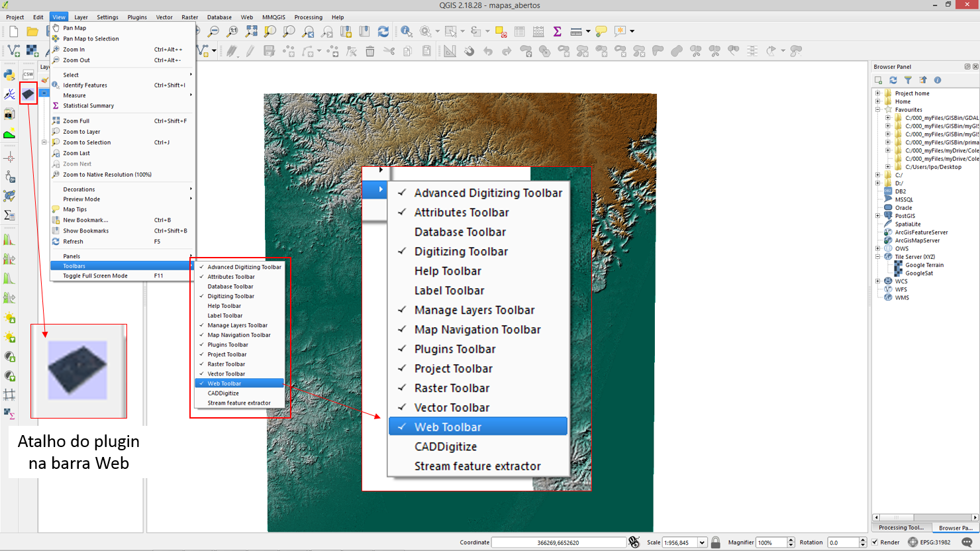This screenshot has height=551, width=980.
Task: Click the Delete Selected trash icon
Action: click(370, 51)
